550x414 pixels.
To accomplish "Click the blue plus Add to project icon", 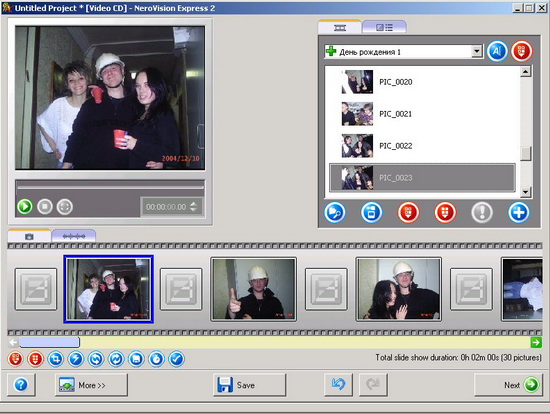I will click(518, 213).
